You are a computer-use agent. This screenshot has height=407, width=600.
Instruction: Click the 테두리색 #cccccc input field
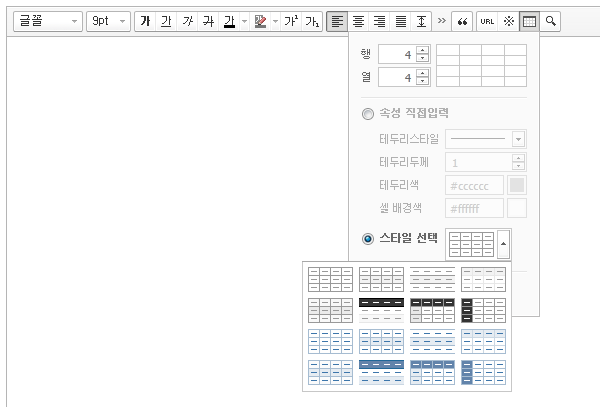474,185
